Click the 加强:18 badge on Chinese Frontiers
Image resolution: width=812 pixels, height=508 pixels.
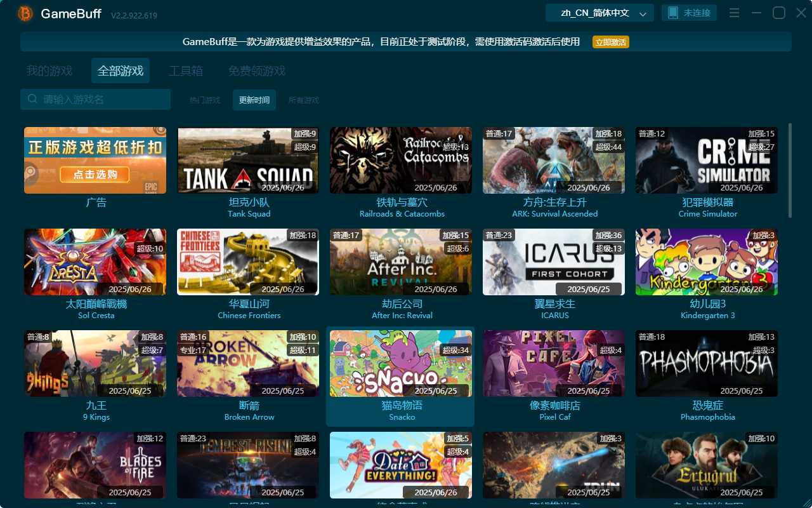(303, 236)
